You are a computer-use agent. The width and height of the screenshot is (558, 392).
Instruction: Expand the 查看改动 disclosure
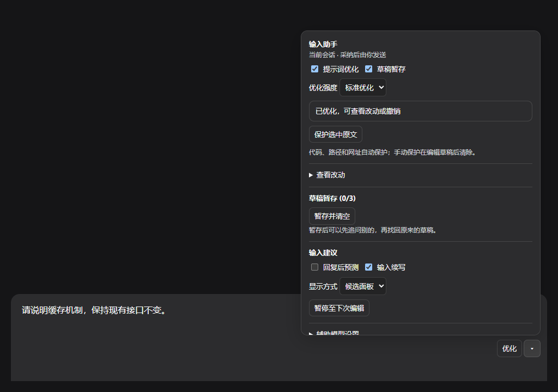coord(327,175)
